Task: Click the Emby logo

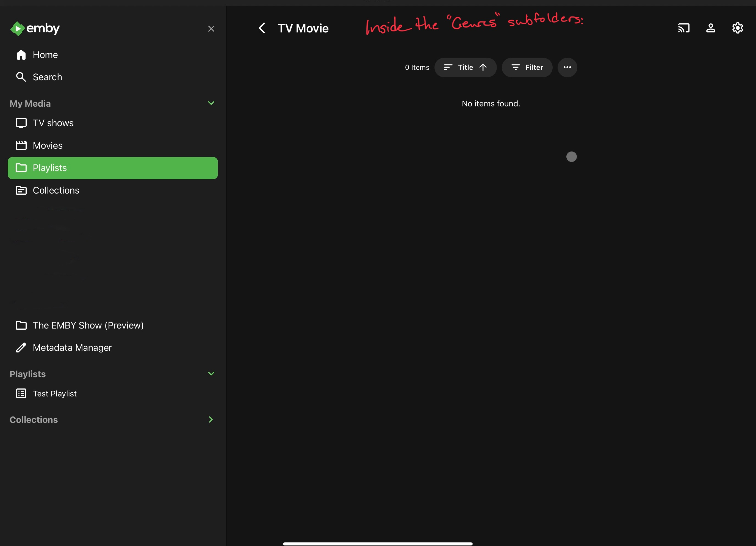Action: 35,28
